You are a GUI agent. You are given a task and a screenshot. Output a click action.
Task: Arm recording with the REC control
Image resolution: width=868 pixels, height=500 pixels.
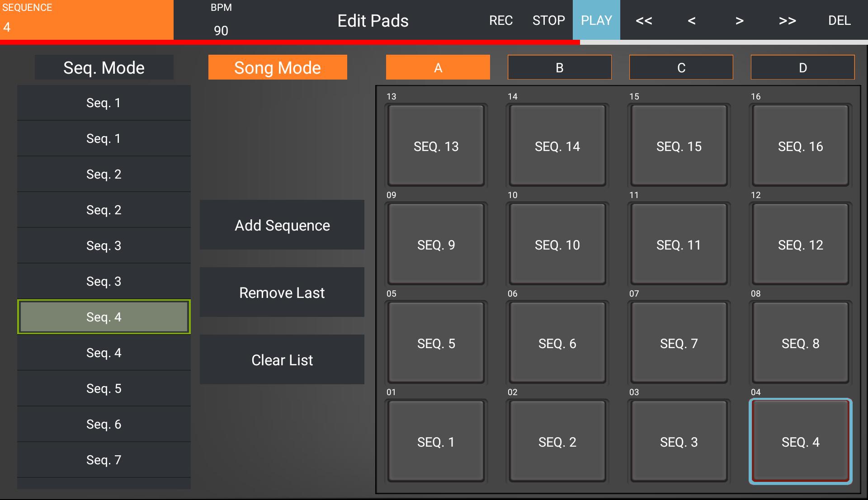[x=501, y=20]
